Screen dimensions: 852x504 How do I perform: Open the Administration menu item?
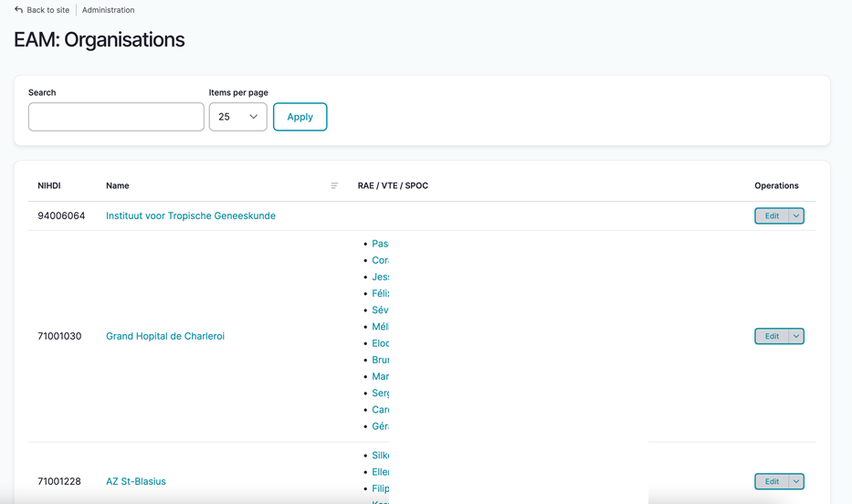coord(108,10)
